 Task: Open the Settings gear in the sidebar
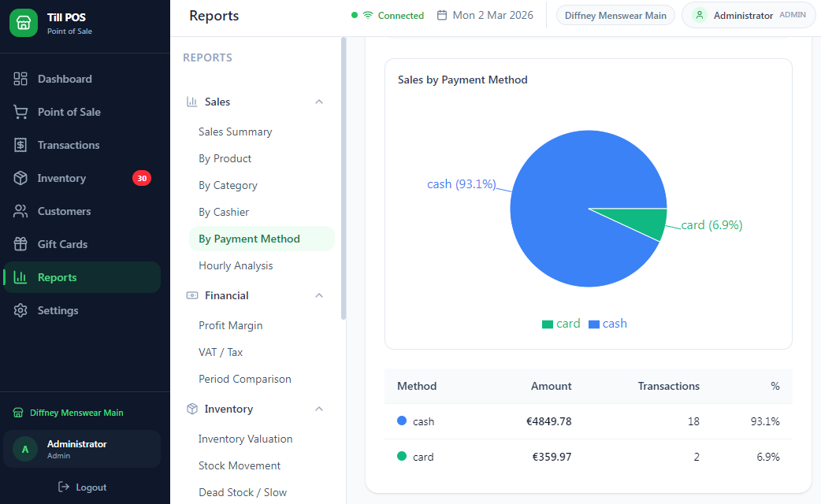(x=21, y=310)
